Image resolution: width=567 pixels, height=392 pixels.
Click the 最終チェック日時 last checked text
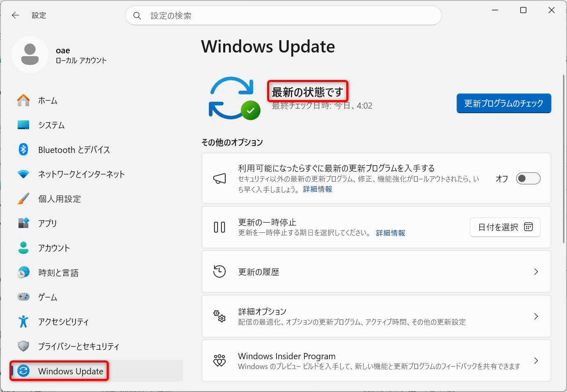tap(322, 106)
